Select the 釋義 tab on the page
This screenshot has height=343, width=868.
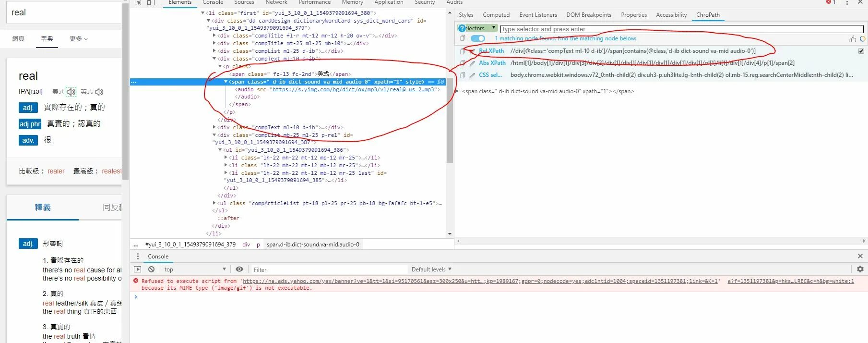[x=43, y=208]
